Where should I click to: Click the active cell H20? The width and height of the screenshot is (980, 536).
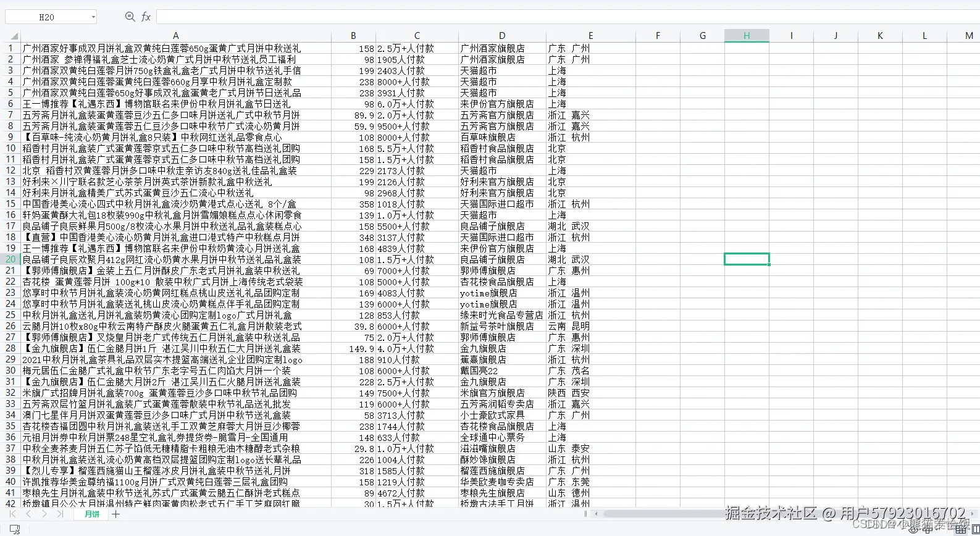(747, 259)
